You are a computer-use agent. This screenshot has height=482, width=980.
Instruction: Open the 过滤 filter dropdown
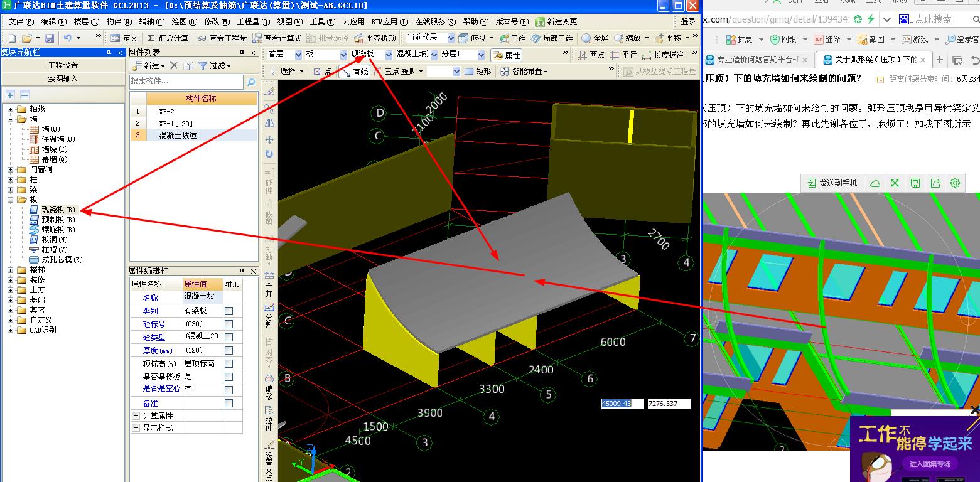coord(215,65)
